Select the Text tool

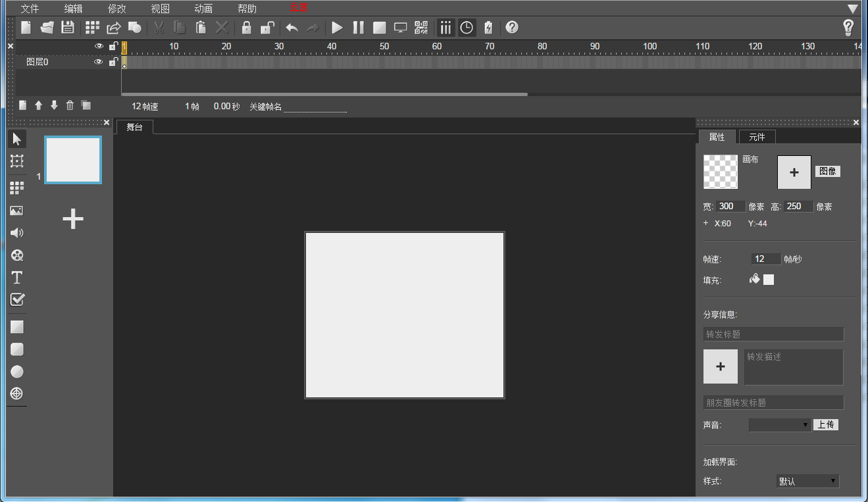click(17, 278)
